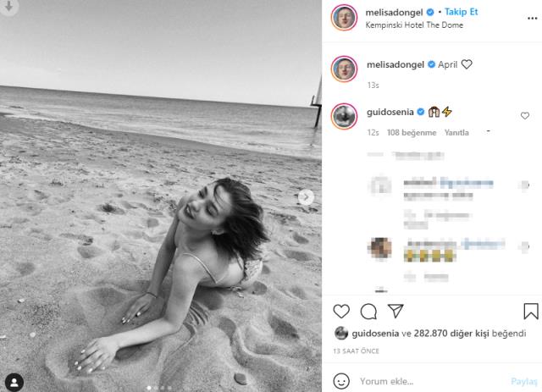This screenshot has width=542, height=392.
Task: Select the carousel dots indicator
Action: pos(160,383)
